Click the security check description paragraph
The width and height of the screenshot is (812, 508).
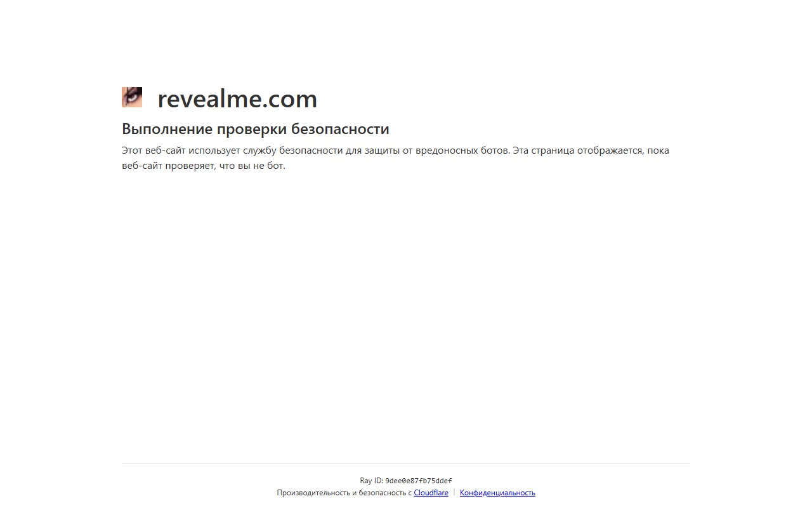tap(393, 157)
